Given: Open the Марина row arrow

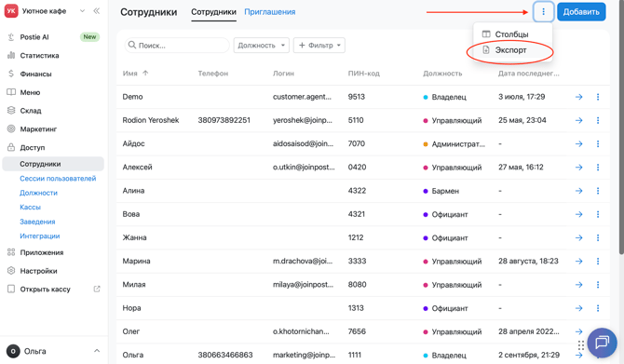Looking at the screenshot, I should click(x=579, y=261).
